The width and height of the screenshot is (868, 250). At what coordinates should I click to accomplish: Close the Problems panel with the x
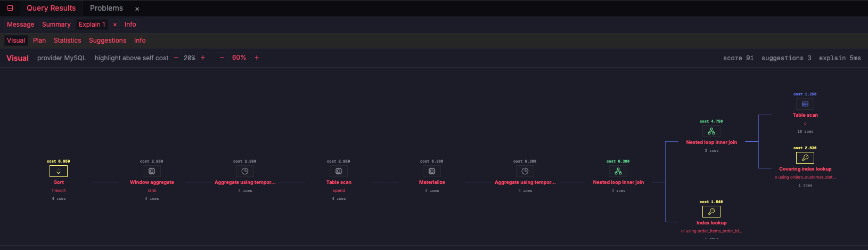[x=137, y=9]
